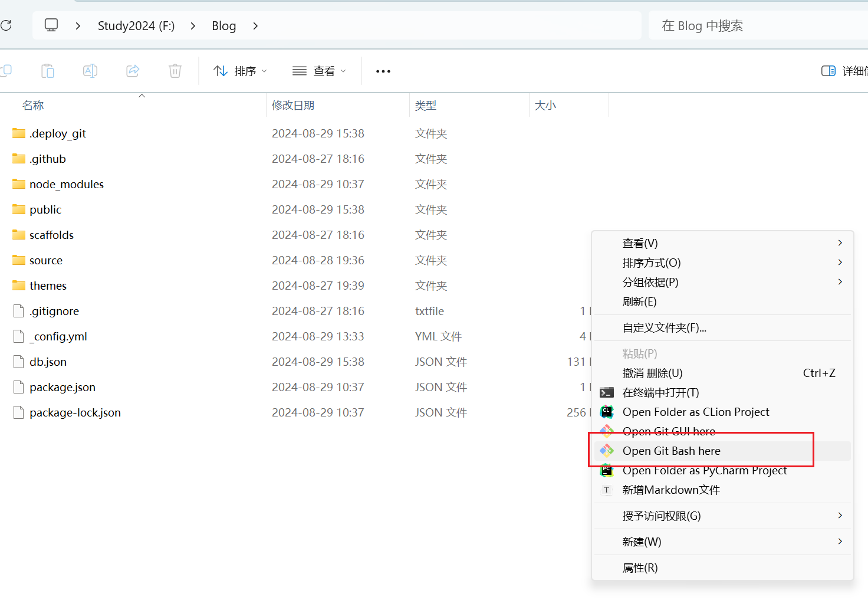Viewport: 868px width, 610px height.
Task: Click the Git icon beside Open Git Bash
Action: tap(607, 451)
